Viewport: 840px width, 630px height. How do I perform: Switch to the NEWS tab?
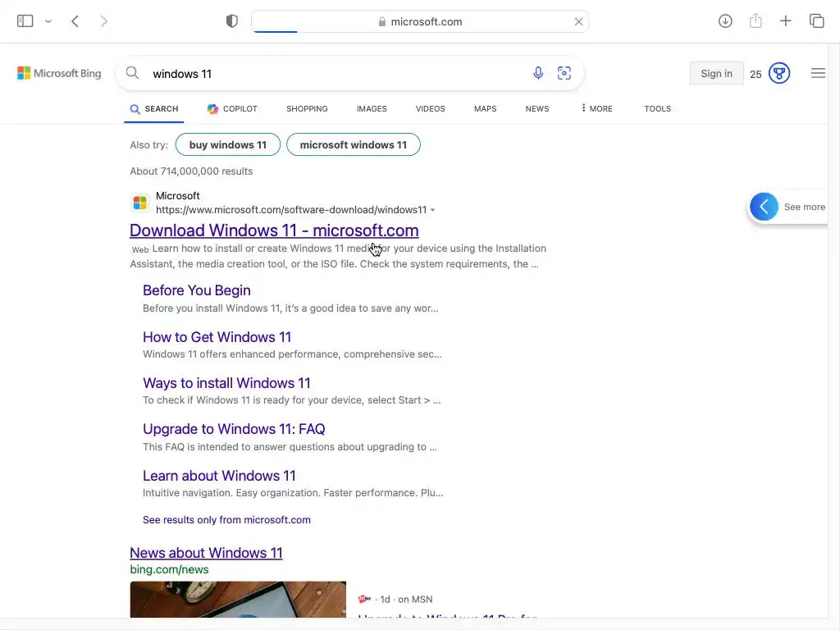537,109
